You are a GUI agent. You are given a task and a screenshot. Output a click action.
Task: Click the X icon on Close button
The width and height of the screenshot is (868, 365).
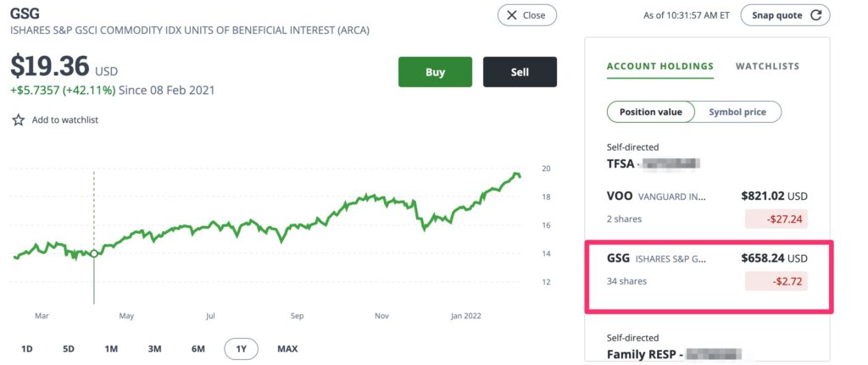(x=512, y=15)
